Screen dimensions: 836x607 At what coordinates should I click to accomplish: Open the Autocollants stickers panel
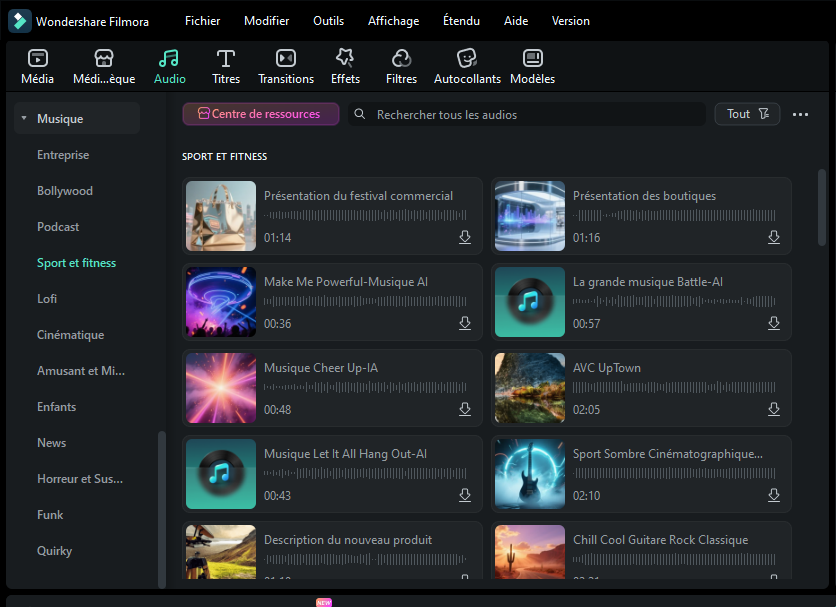[x=466, y=59]
